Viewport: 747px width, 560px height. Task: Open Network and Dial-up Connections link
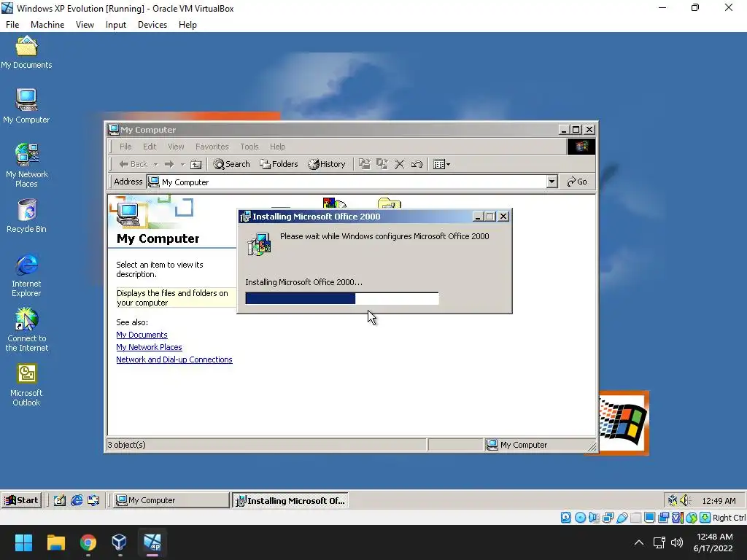pyautogui.click(x=174, y=359)
